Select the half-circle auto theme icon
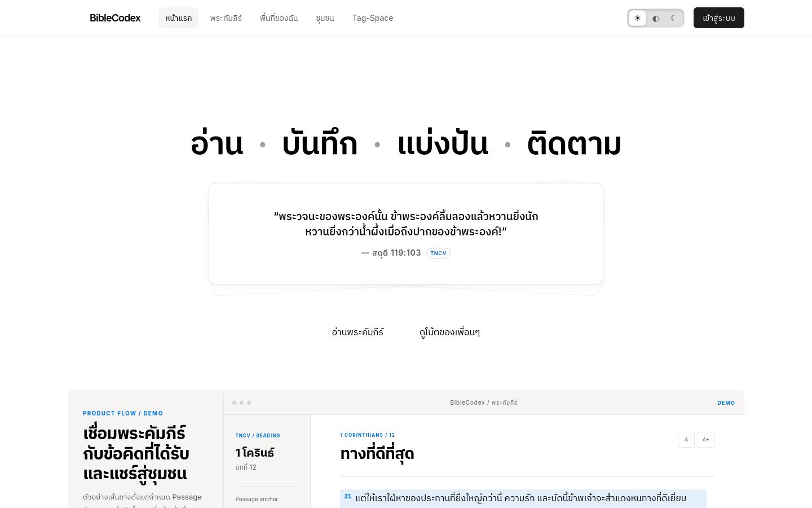Viewport: 812px width, 508px height. [x=655, y=18]
